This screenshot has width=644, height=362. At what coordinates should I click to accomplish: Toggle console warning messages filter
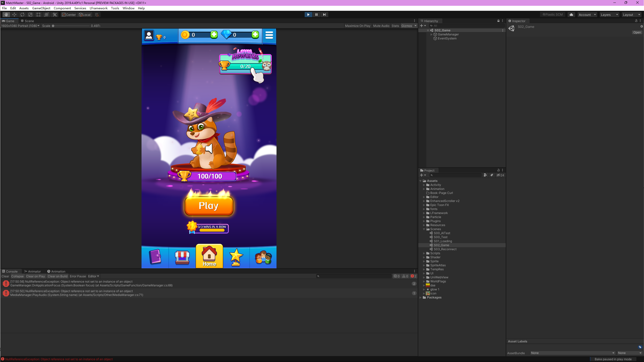405,276
